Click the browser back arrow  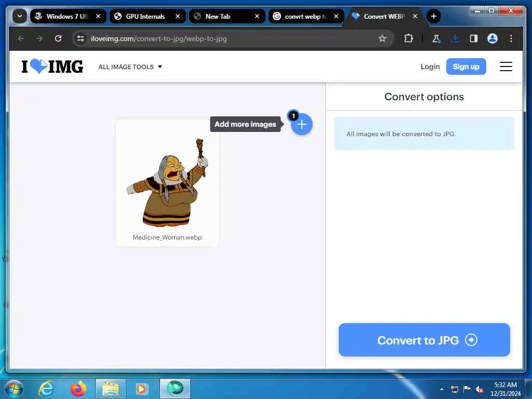coord(21,38)
